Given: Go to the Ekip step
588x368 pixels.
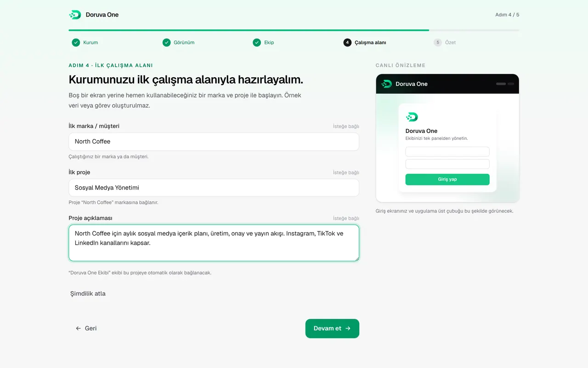Looking at the screenshot, I should click(263, 42).
